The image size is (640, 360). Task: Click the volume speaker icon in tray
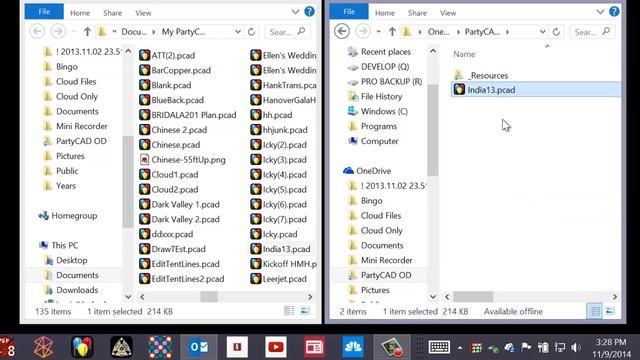pos(576,348)
